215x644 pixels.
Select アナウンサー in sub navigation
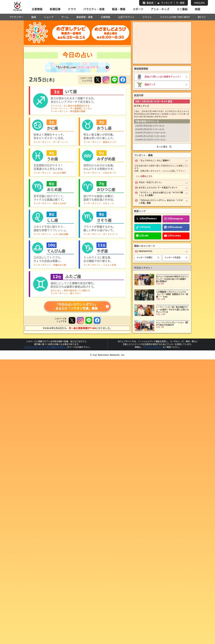17,17
